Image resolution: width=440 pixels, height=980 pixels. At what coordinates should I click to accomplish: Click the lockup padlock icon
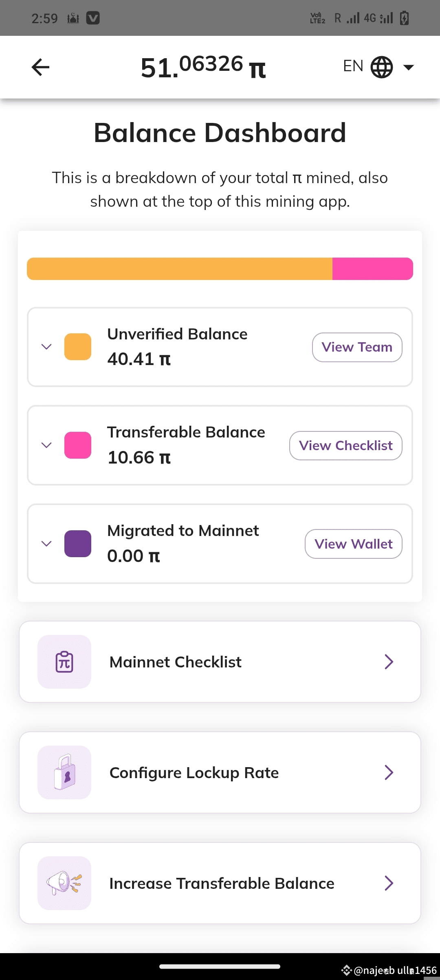(64, 772)
